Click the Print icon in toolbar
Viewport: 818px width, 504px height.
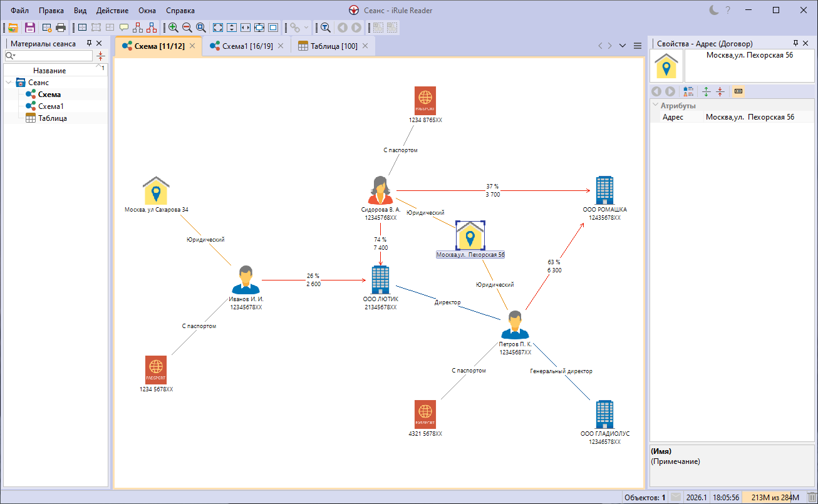61,28
